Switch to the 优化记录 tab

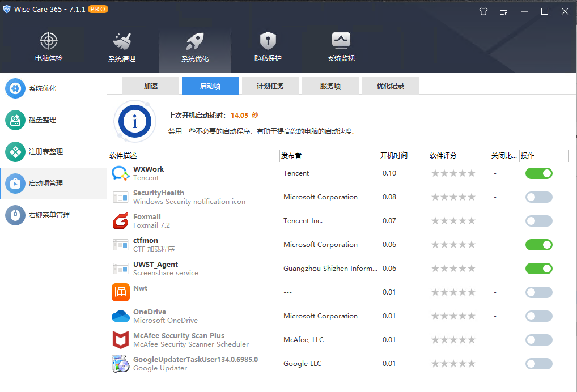pos(391,86)
